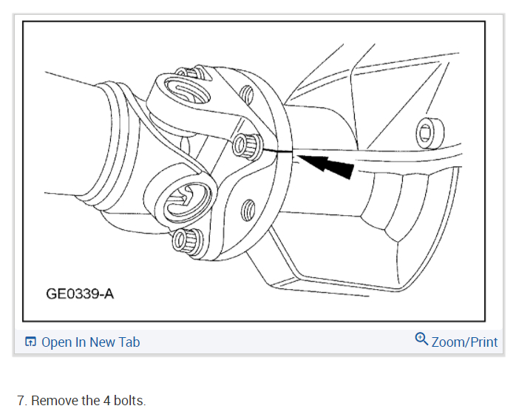519x420 pixels.
Task: Click the lower empty threaded hole on flange
Action: click(x=247, y=211)
